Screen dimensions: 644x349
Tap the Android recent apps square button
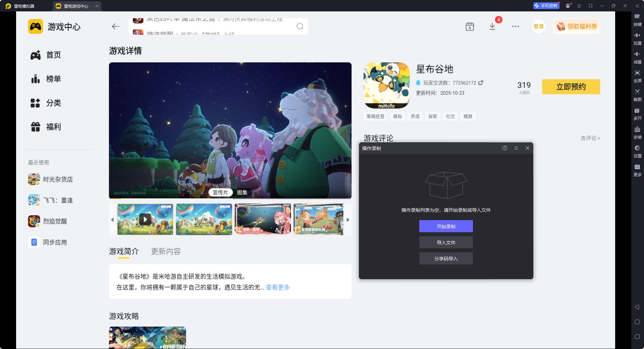(637, 337)
